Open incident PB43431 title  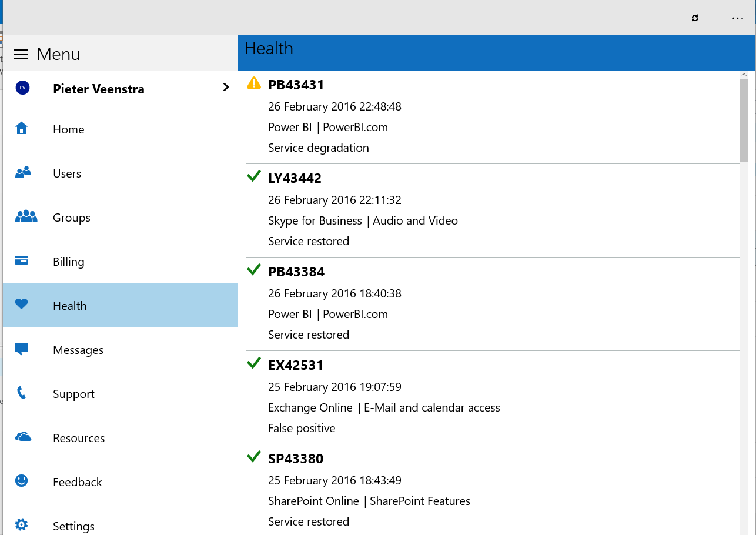point(296,85)
